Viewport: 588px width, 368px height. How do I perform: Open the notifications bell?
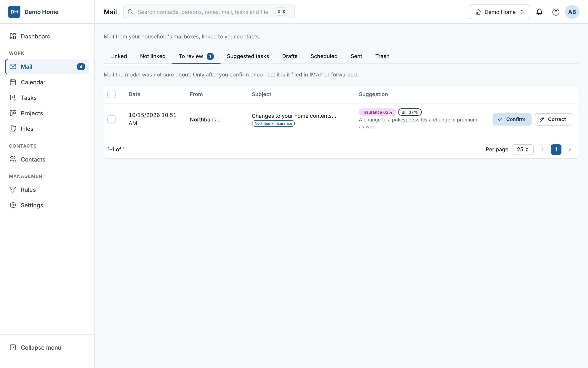(x=539, y=12)
